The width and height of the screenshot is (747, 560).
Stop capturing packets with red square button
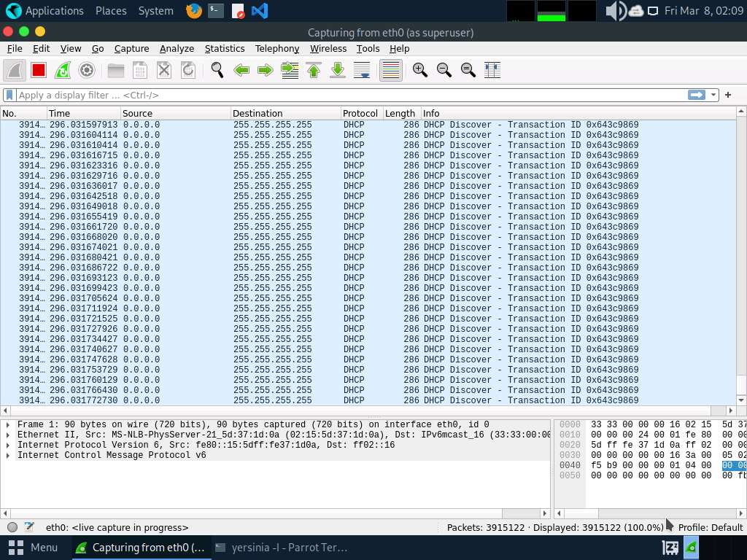tap(39, 70)
